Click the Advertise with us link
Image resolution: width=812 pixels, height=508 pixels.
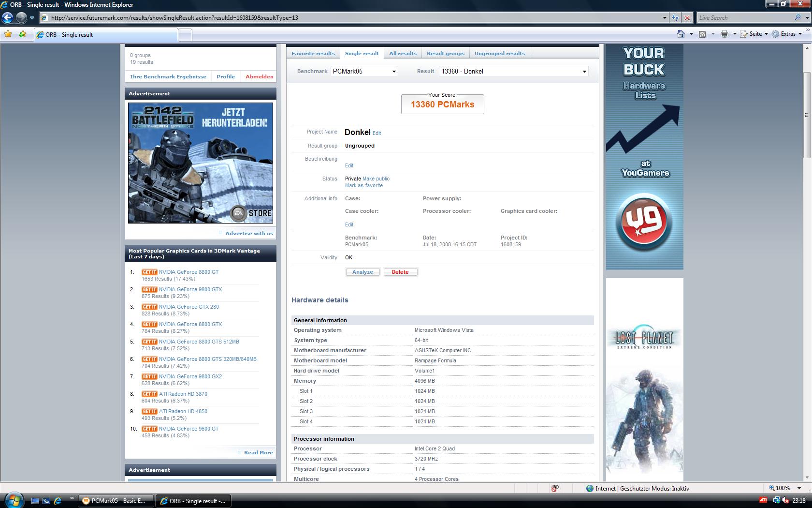click(x=249, y=233)
